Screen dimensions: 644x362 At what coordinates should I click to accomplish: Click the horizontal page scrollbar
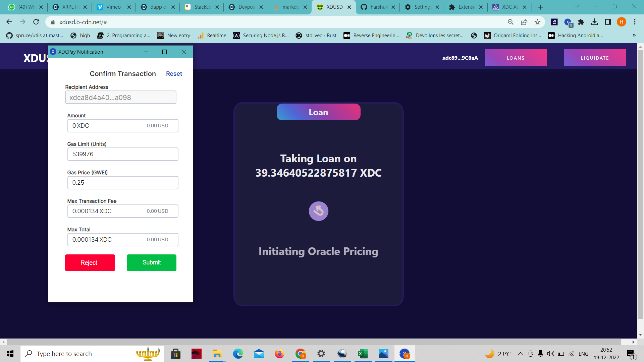(x=314, y=342)
